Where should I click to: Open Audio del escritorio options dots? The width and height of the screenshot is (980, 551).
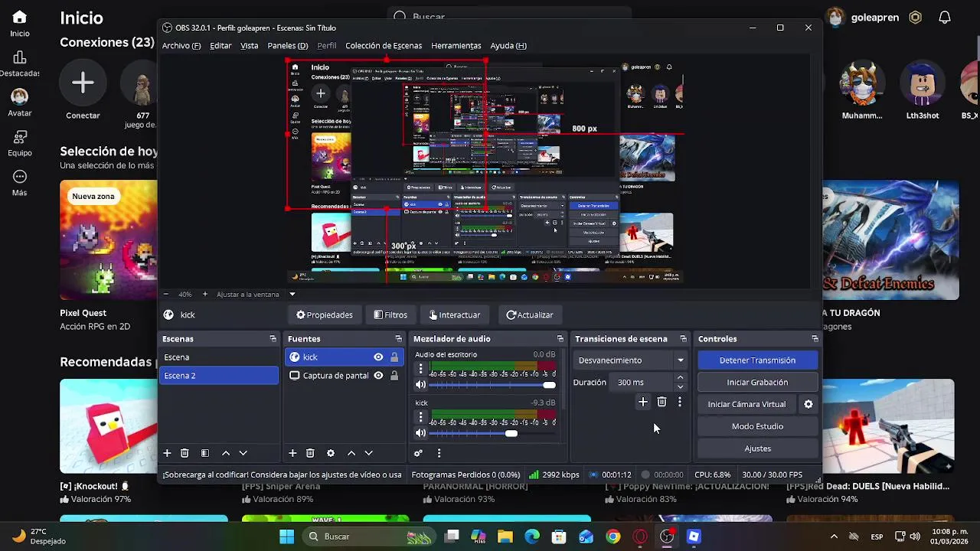(x=420, y=369)
